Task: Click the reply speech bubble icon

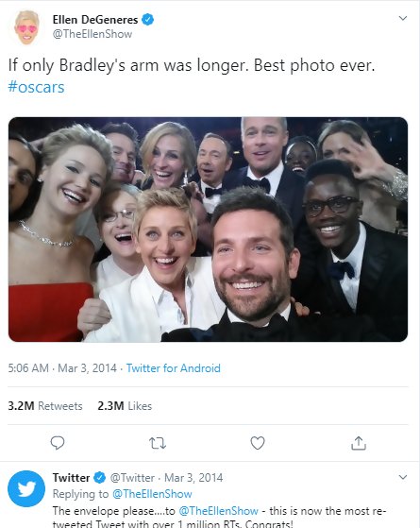Action: tap(58, 443)
